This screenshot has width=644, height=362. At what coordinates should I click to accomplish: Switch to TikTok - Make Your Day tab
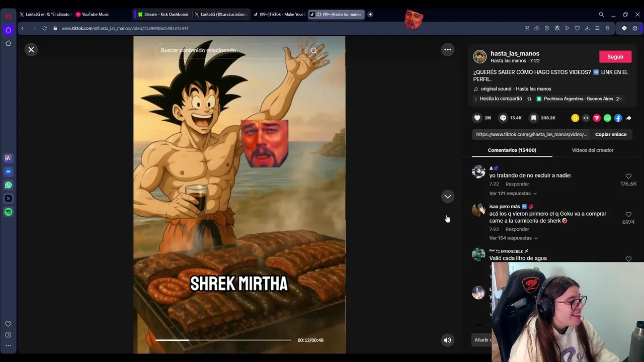279,14
